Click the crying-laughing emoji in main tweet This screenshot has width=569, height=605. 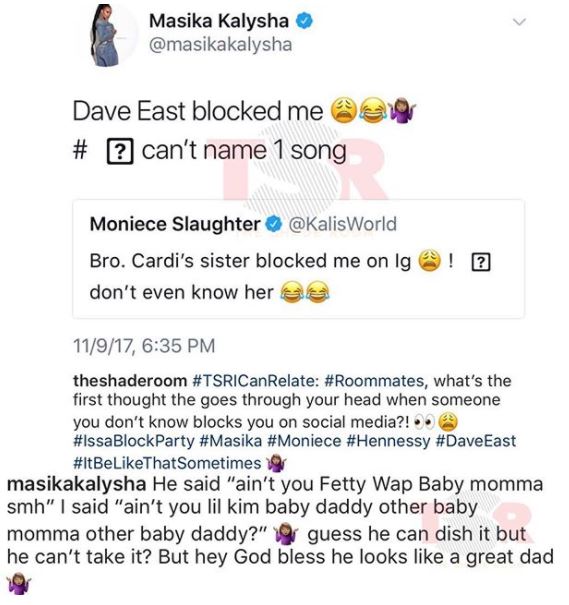click(x=373, y=111)
